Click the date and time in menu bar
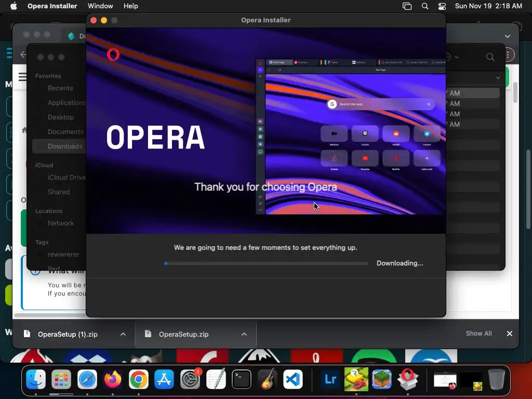Viewport: 532px width, 399px height. pyautogui.click(x=488, y=6)
